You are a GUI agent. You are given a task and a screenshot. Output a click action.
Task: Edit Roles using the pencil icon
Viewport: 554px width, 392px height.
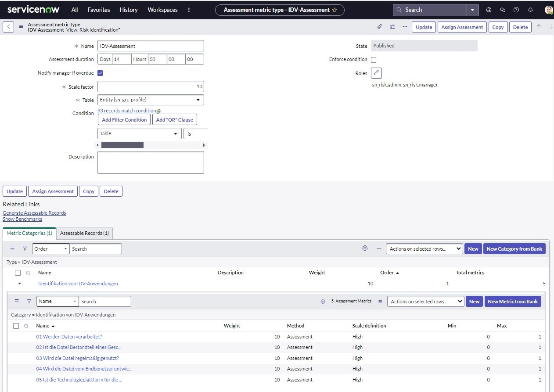(376, 73)
